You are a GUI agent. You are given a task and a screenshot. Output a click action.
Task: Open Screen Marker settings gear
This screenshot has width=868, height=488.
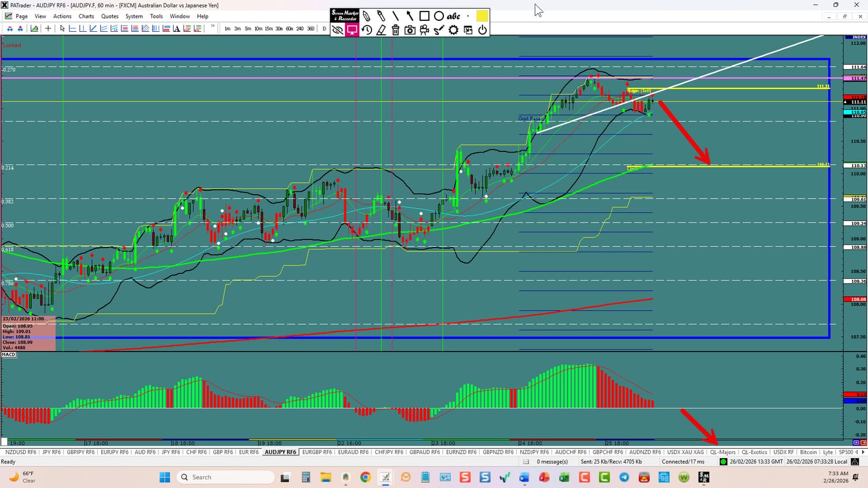pyautogui.click(x=453, y=30)
